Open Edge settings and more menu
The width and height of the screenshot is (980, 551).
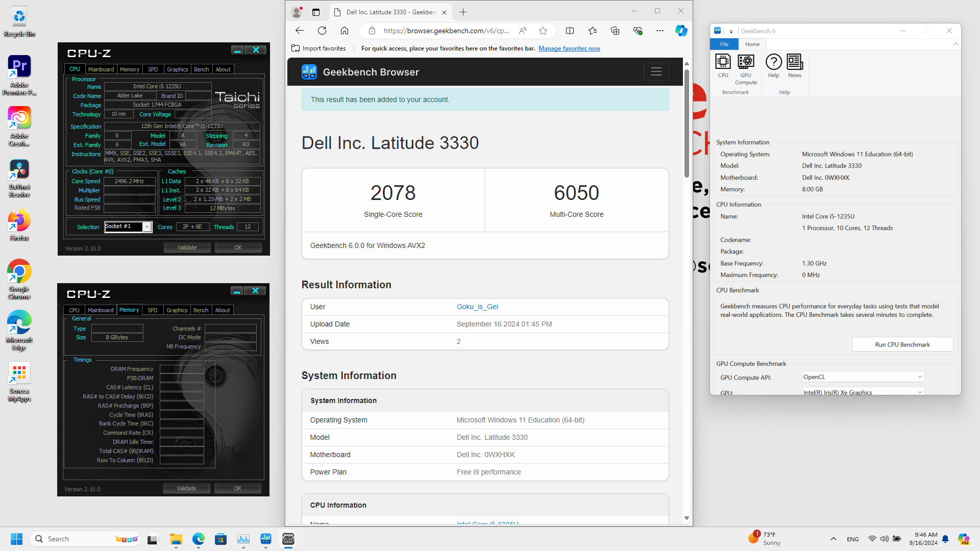660,31
